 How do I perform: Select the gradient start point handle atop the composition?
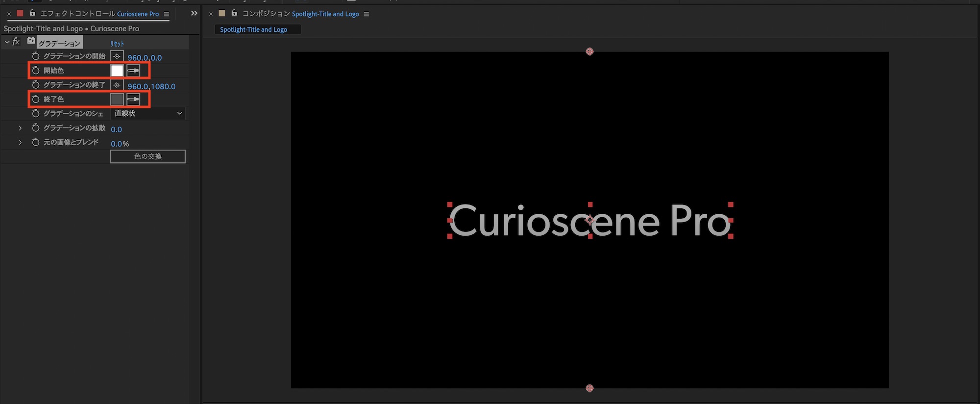coord(589,51)
